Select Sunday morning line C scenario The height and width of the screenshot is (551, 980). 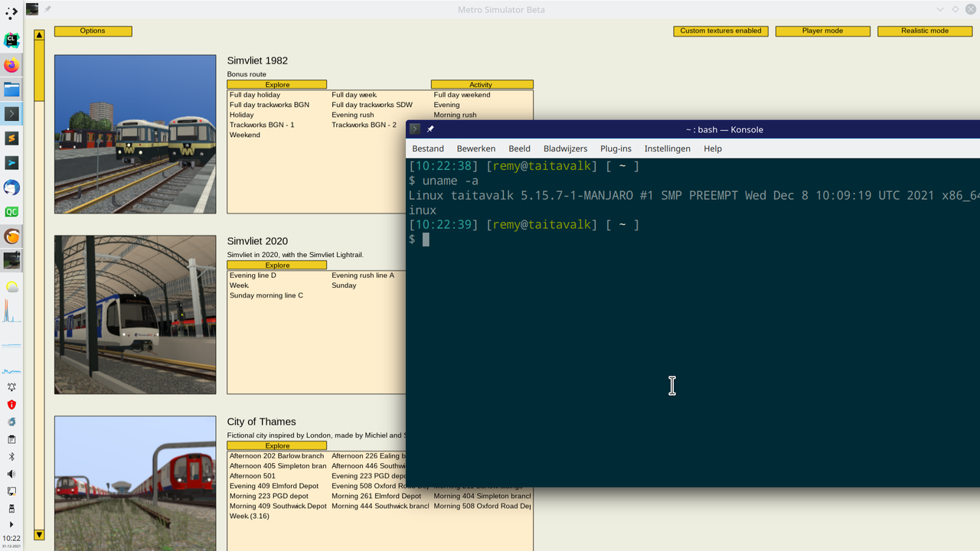266,295
